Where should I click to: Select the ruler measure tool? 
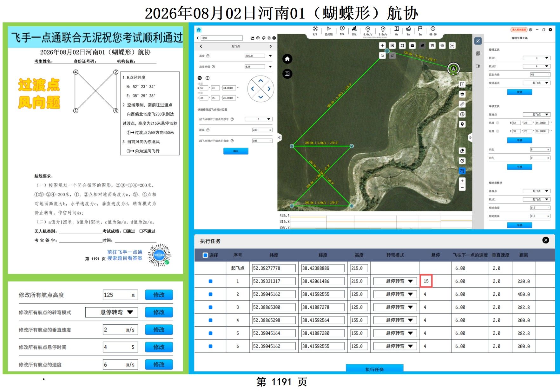pyautogui.click(x=462, y=104)
